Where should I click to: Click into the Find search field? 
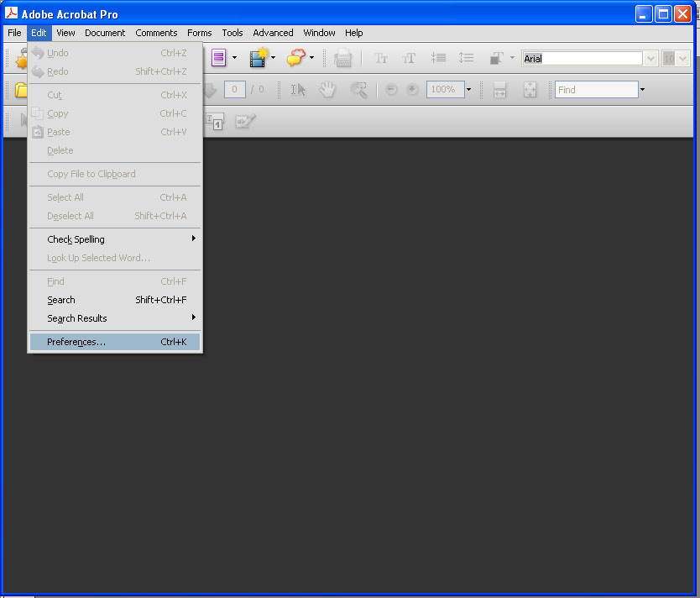click(597, 90)
